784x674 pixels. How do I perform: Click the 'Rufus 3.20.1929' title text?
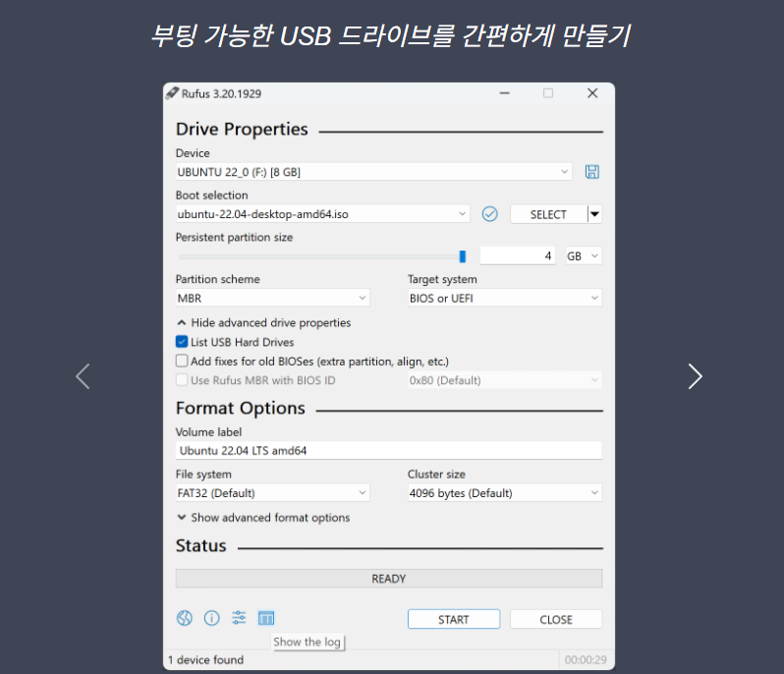point(221,93)
